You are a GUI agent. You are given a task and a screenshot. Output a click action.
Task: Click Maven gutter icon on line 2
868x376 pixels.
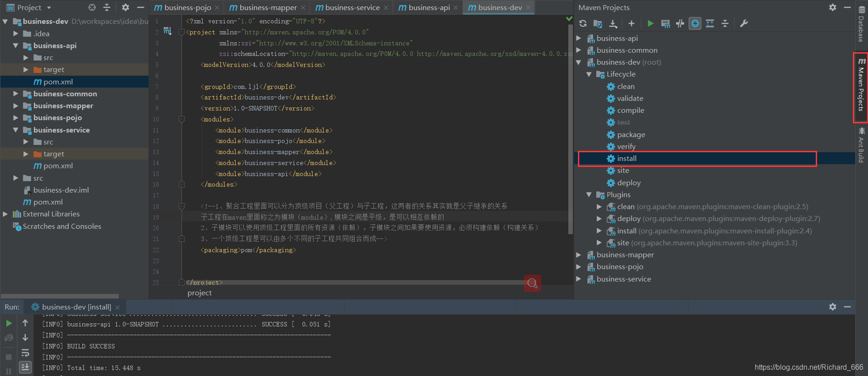tap(167, 31)
